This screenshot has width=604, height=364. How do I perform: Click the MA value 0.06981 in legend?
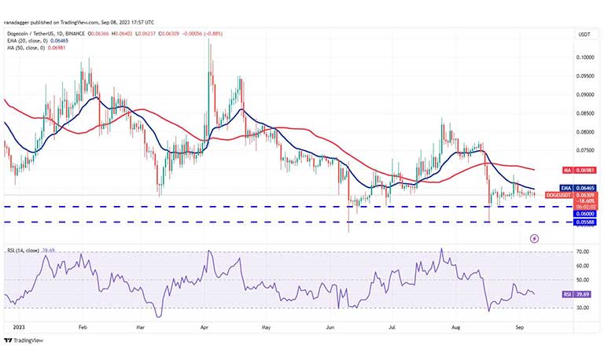[x=57, y=48]
